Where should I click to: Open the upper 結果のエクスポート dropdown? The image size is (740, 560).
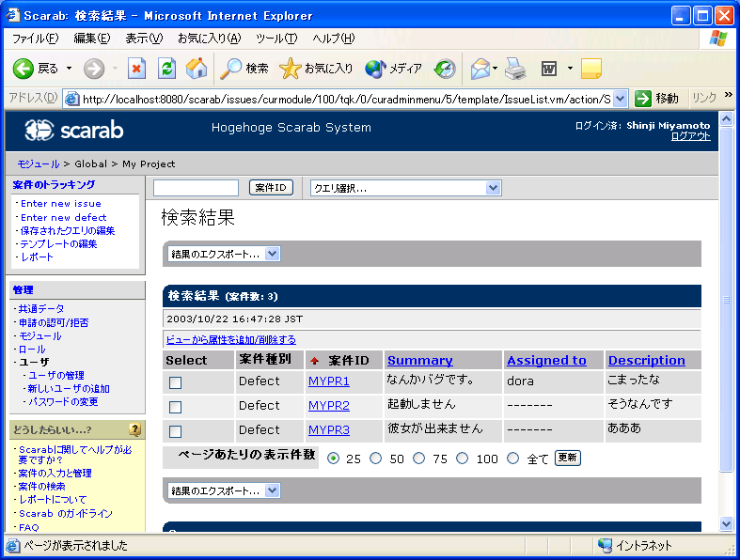tap(224, 254)
